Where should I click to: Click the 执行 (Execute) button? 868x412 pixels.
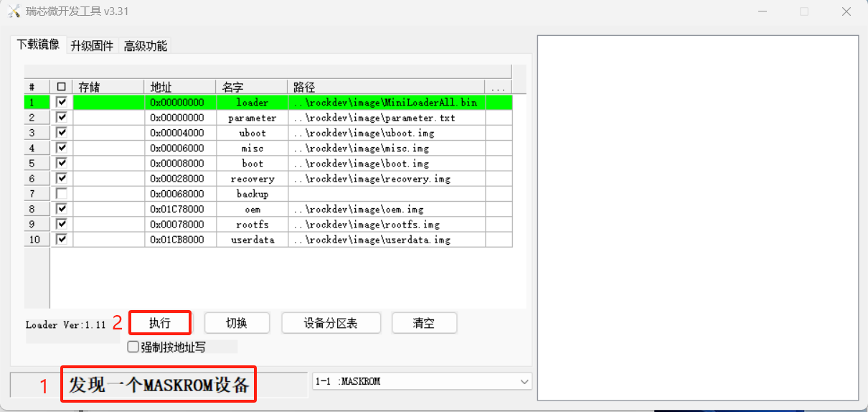click(x=160, y=323)
